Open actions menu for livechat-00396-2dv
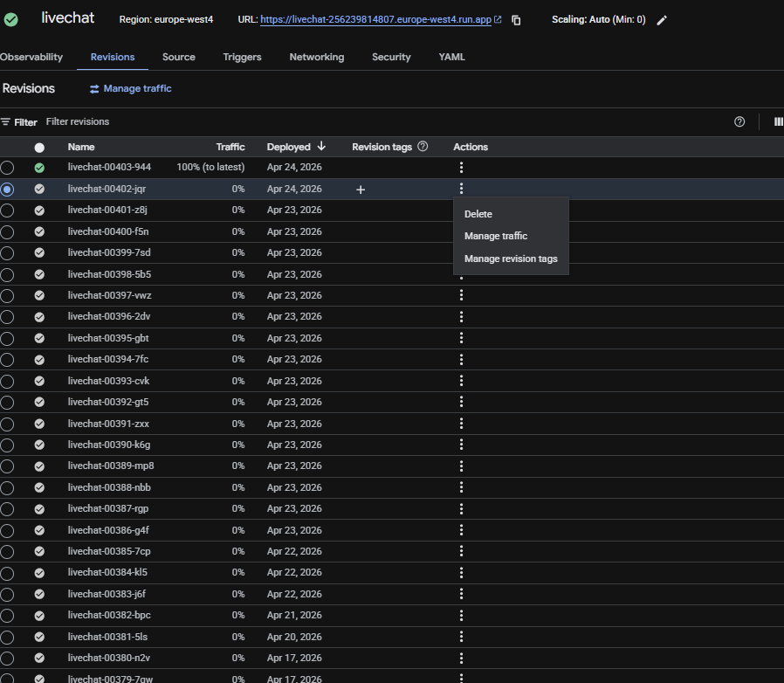Screen dimensions: 784x683 coord(461,317)
